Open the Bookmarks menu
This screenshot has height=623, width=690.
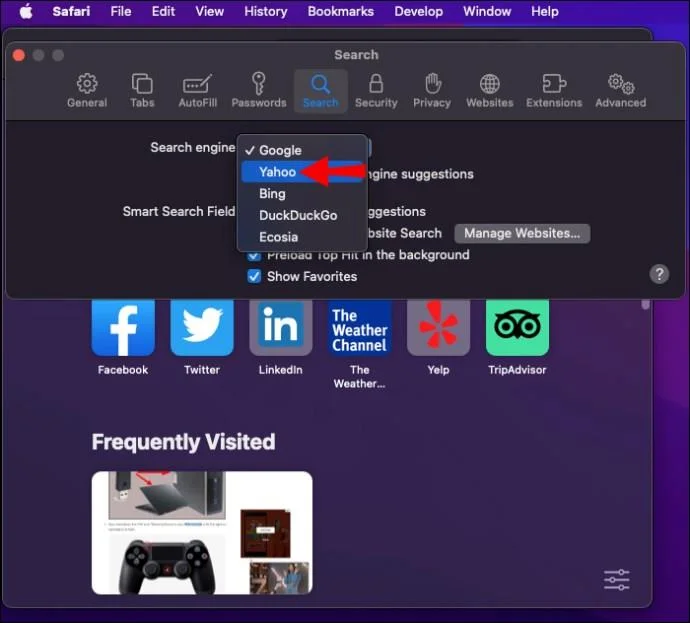click(340, 11)
